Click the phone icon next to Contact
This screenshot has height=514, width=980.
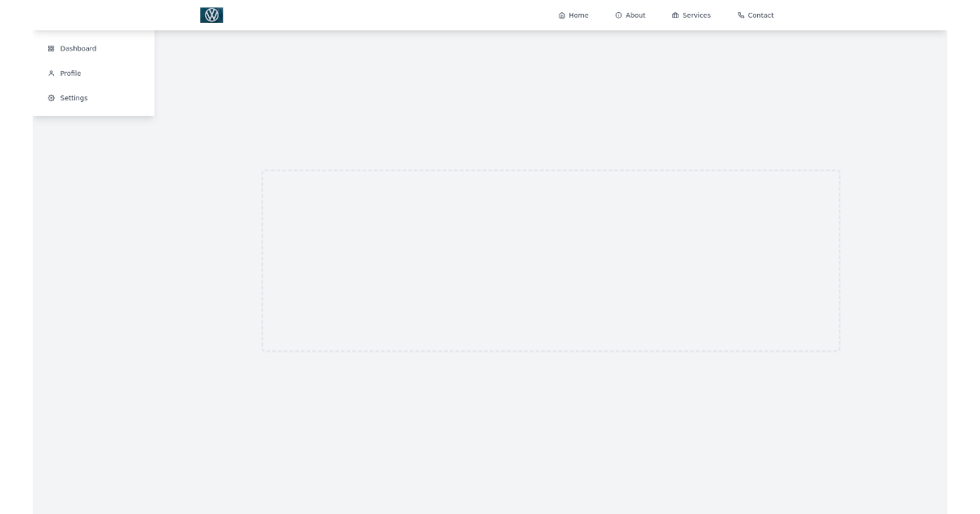point(741,15)
